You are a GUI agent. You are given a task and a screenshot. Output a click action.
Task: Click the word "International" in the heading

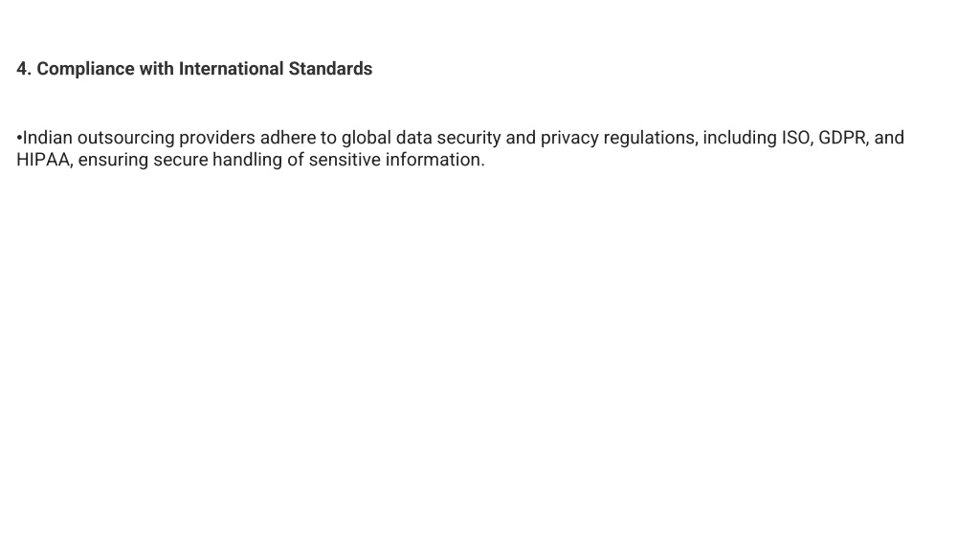pos(232,69)
